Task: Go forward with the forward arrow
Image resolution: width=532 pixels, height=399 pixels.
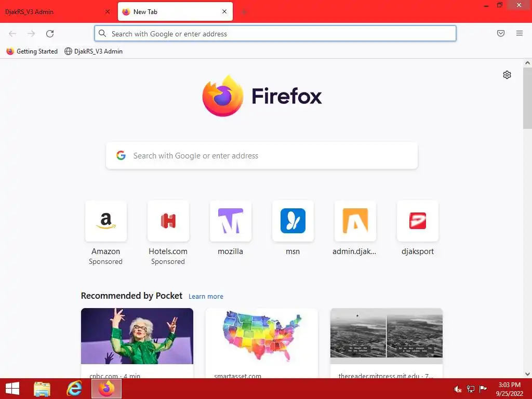Action: click(31, 34)
